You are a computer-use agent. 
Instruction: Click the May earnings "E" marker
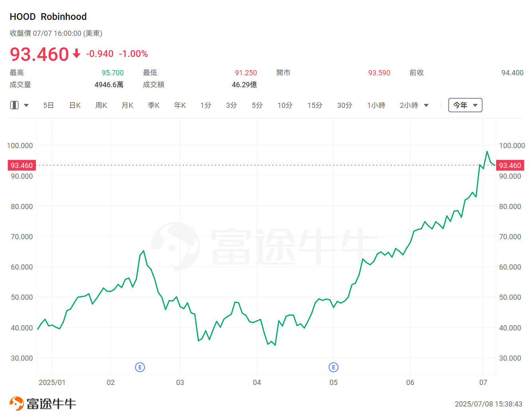[x=334, y=367]
